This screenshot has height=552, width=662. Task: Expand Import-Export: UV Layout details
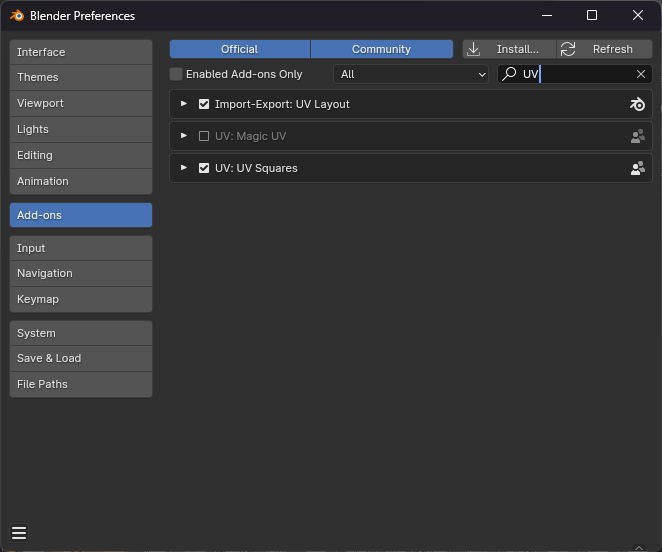click(x=184, y=103)
